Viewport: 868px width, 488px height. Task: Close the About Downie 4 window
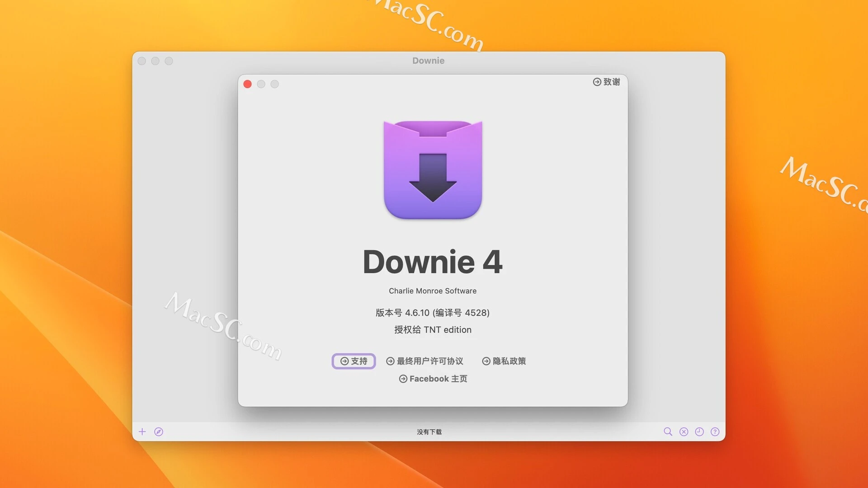(x=247, y=84)
